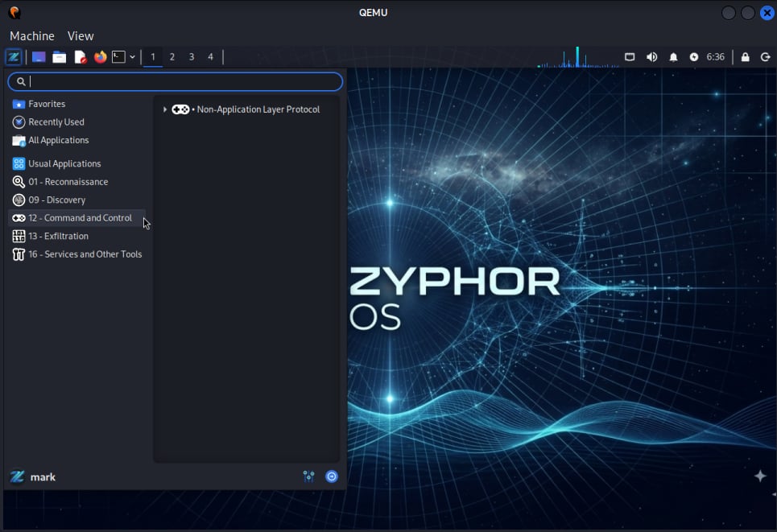Screen dimensions: 777x532
Task: Click the mark user profile name
Action: [x=43, y=477]
